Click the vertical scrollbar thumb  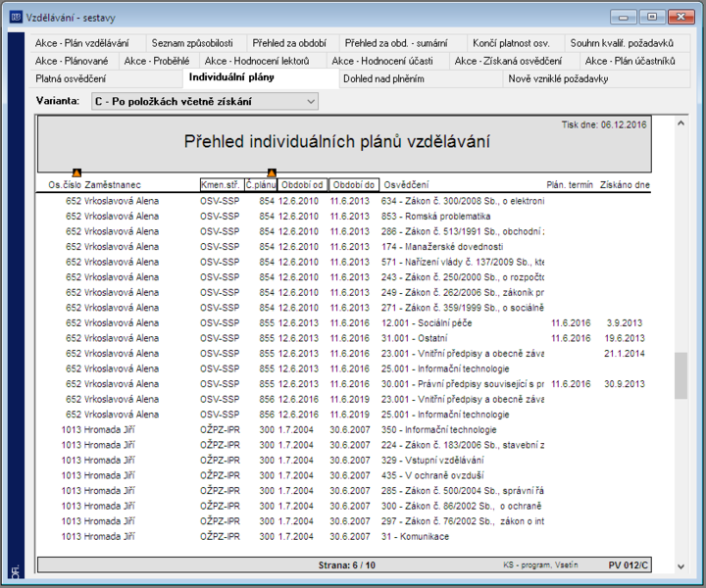[x=681, y=375]
